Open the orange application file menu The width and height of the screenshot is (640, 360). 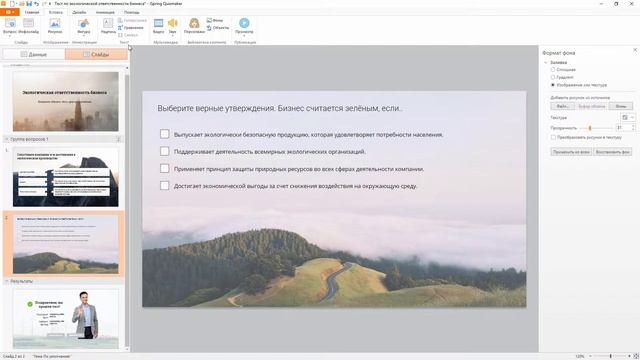(10, 12)
